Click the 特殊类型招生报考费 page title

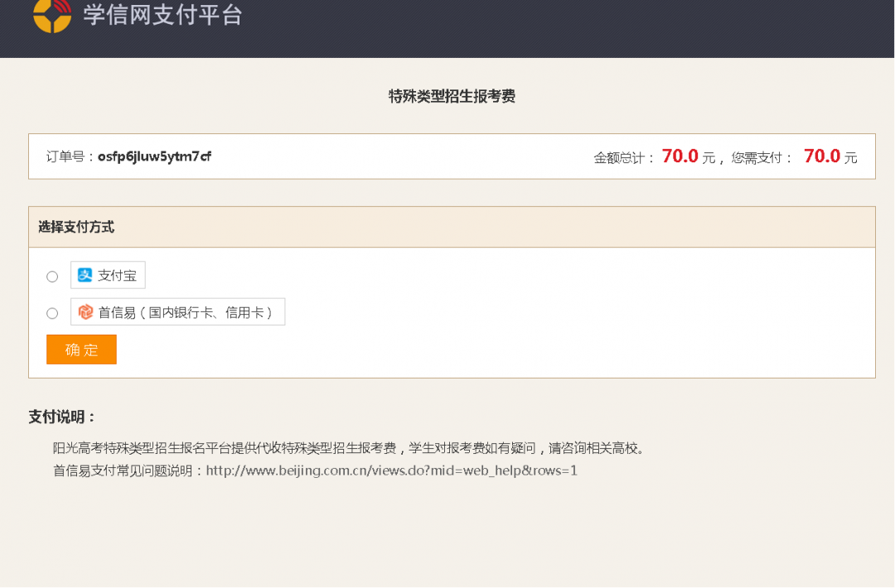click(452, 97)
